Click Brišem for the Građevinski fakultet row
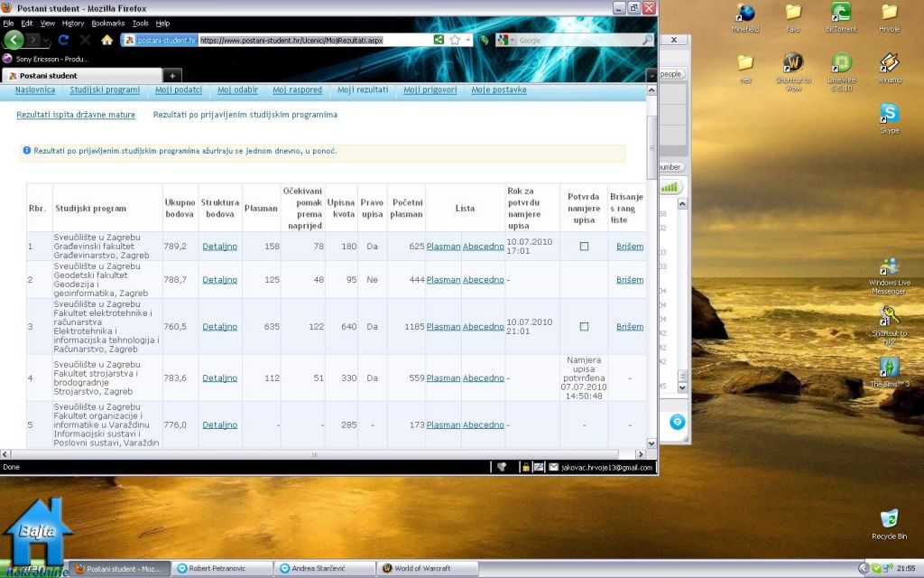The image size is (924, 578). pyautogui.click(x=630, y=247)
